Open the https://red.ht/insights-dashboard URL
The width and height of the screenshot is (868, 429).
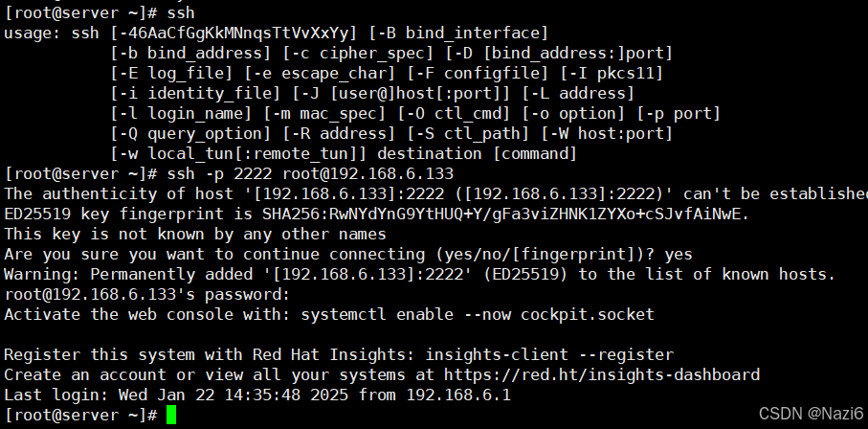click(x=602, y=374)
